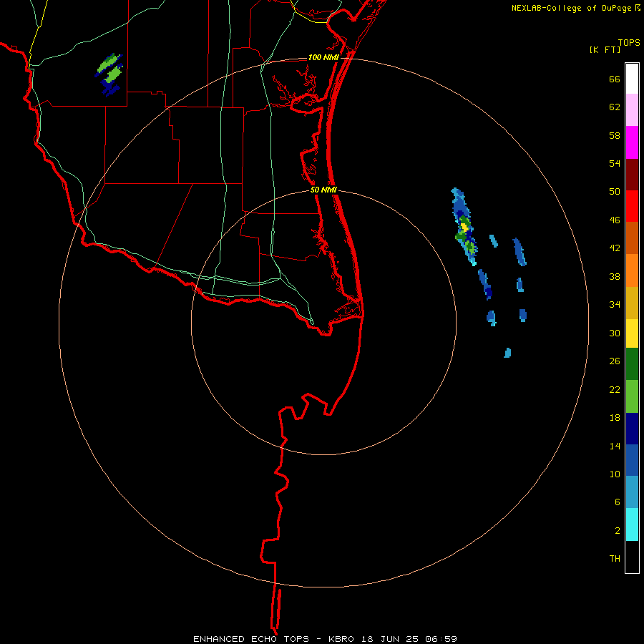
Task: Click the legend value 66
Action: pos(615,79)
